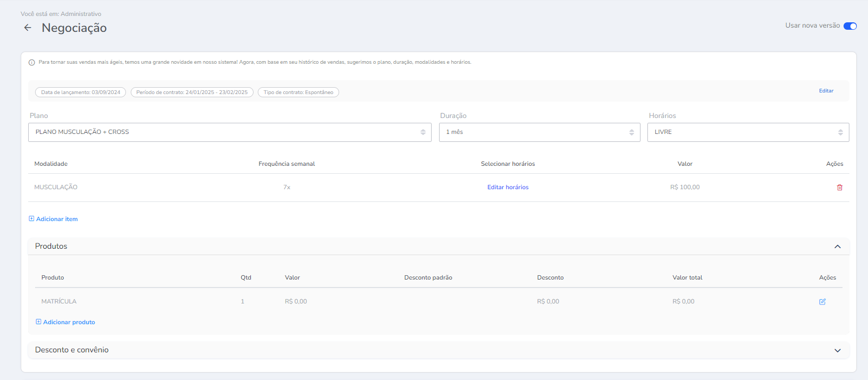Open the Horários dropdown
The height and width of the screenshot is (380, 868).
747,132
